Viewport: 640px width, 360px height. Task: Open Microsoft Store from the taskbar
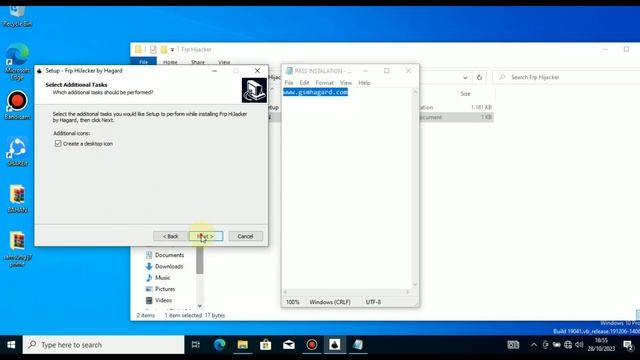coord(266,345)
